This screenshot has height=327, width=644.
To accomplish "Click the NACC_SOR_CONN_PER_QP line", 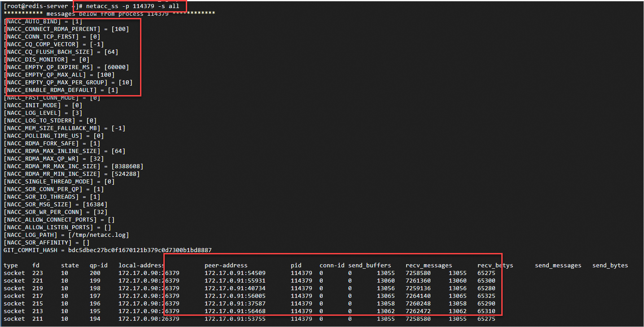I will (x=53, y=189).
